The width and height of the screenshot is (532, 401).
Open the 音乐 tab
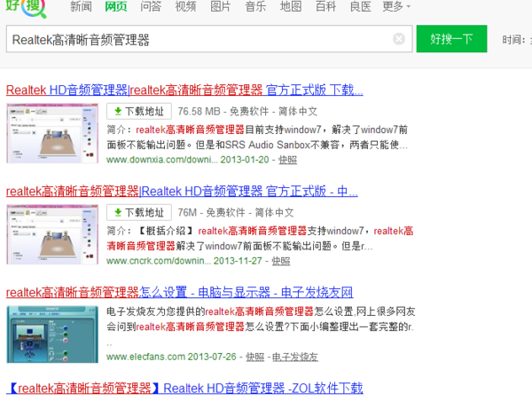[255, 6]
